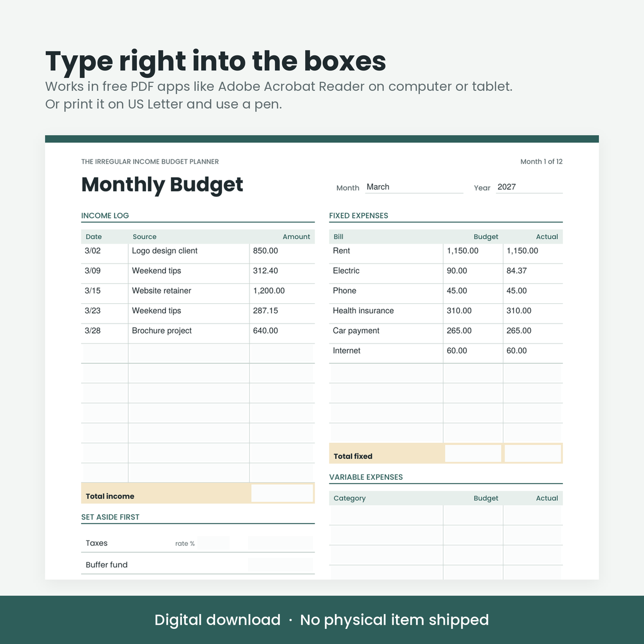Image resolution: width=644 pixels, height=644 pixels.
Task: Select the 'Health insurance' bill cell
Action: 386,313
